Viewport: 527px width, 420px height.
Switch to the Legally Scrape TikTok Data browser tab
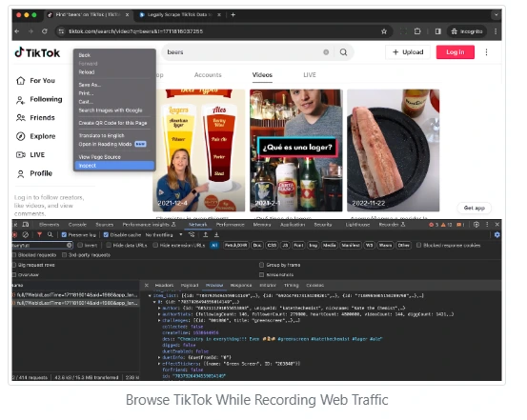pyautogui.click(x=180, y=14)
